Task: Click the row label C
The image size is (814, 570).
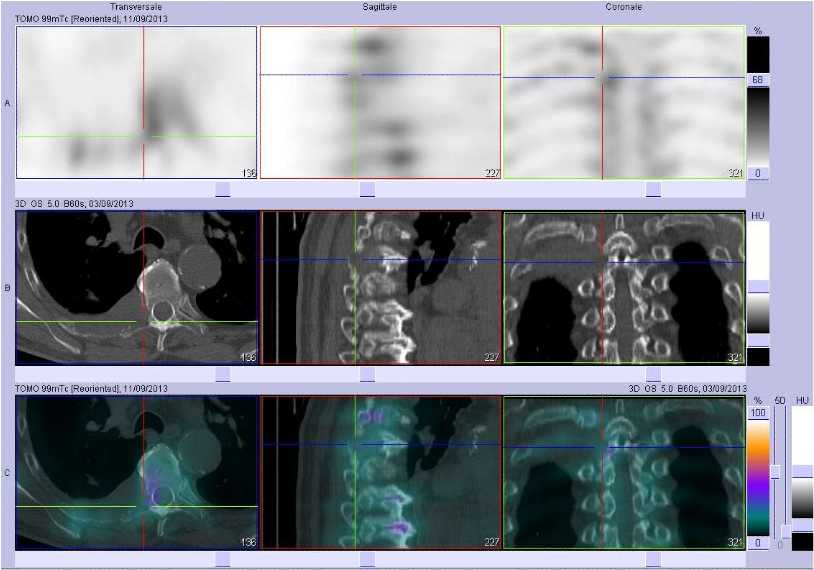Action: click(7, 473)
